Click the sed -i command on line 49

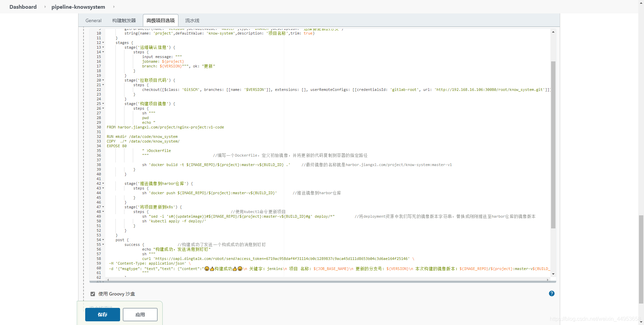(238, 216)
